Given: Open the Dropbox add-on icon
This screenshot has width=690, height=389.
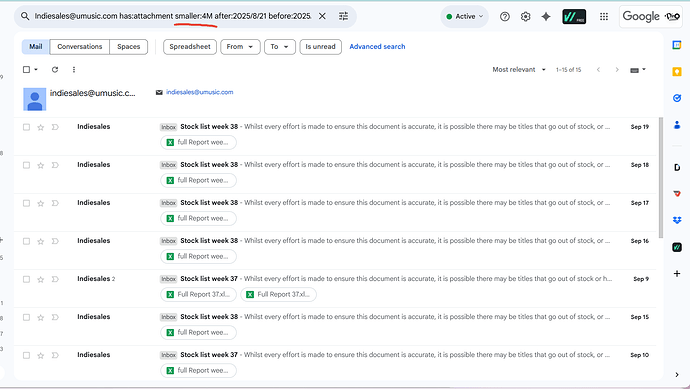Looking at the screenshot, I should [x=677, y=220].
